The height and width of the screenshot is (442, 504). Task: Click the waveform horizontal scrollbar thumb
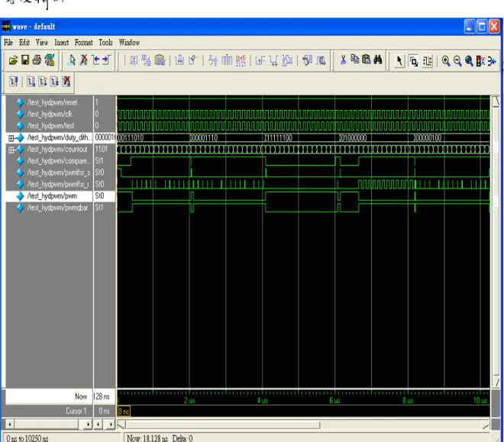(223, 425)
